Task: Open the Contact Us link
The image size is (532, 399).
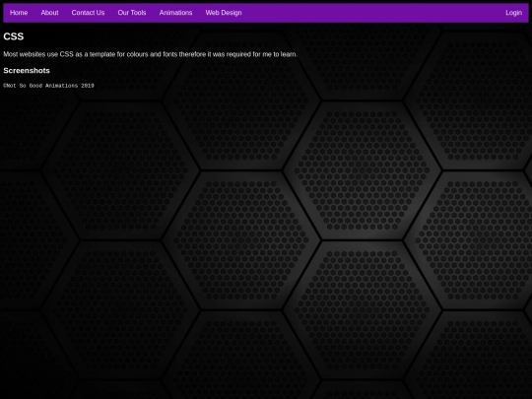Action: (88, 13)
